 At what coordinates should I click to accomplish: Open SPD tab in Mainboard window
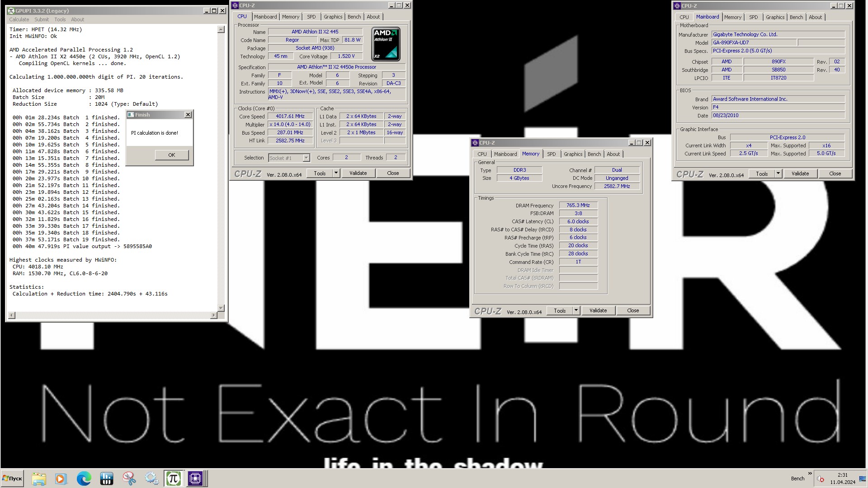point(754,17)
